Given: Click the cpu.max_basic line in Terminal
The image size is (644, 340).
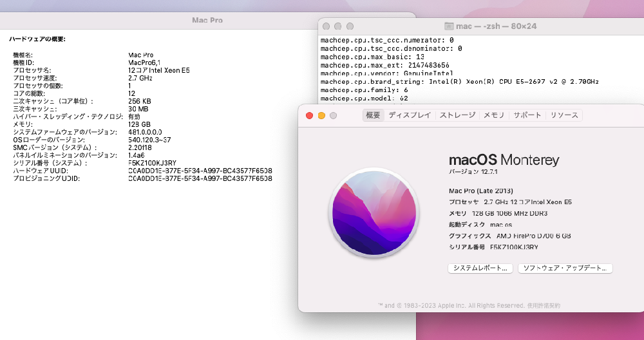Looking at the screenshot, I should [372, 57].
